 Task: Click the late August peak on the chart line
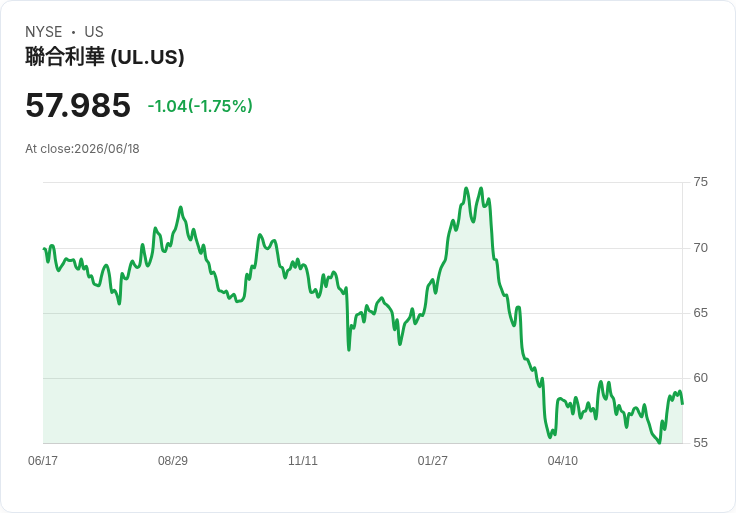click(x=180, y=207)
